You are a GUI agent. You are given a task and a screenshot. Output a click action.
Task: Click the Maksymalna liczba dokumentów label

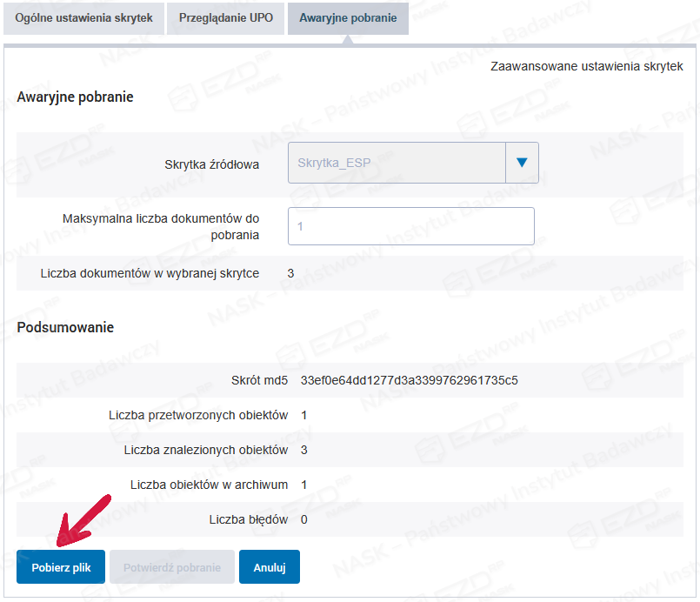click(x=161, y=226)
